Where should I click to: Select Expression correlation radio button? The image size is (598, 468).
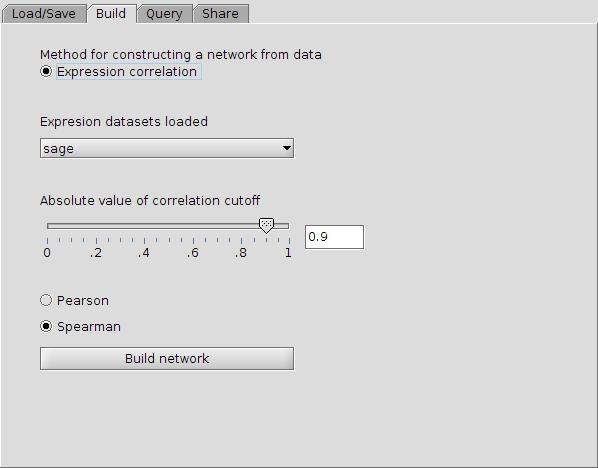tap(46, 71)
